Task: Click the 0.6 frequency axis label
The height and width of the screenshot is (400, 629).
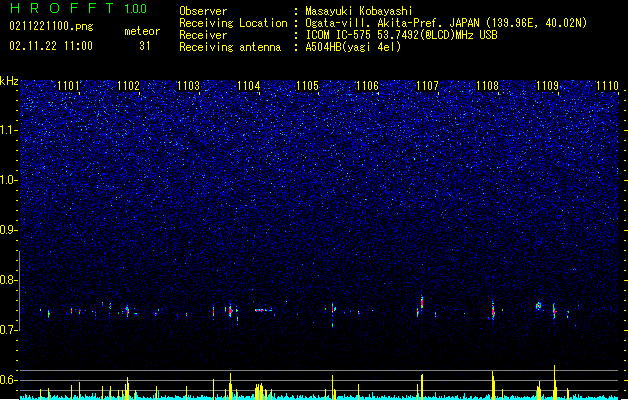Action: [x=9, y=380]
